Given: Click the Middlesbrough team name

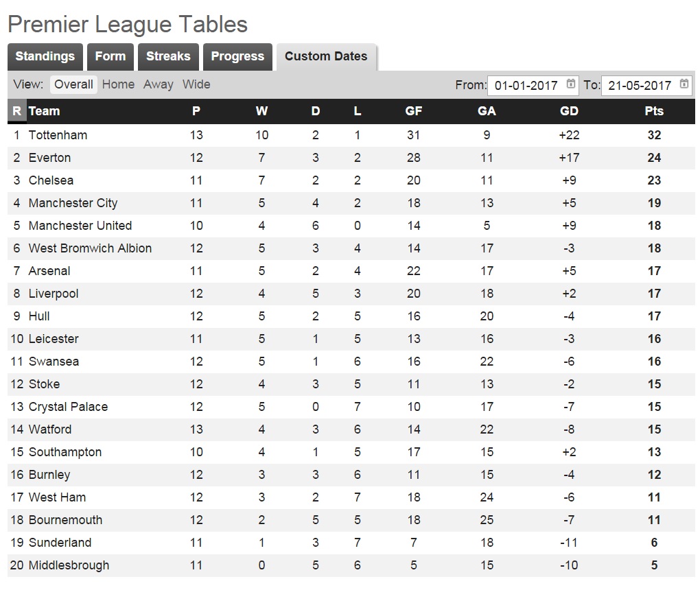Looking at the screenshot, I should click(x=69, y=565).
